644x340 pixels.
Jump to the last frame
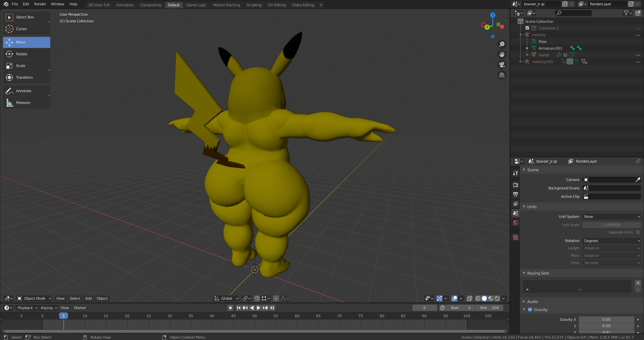click(272, 308)
